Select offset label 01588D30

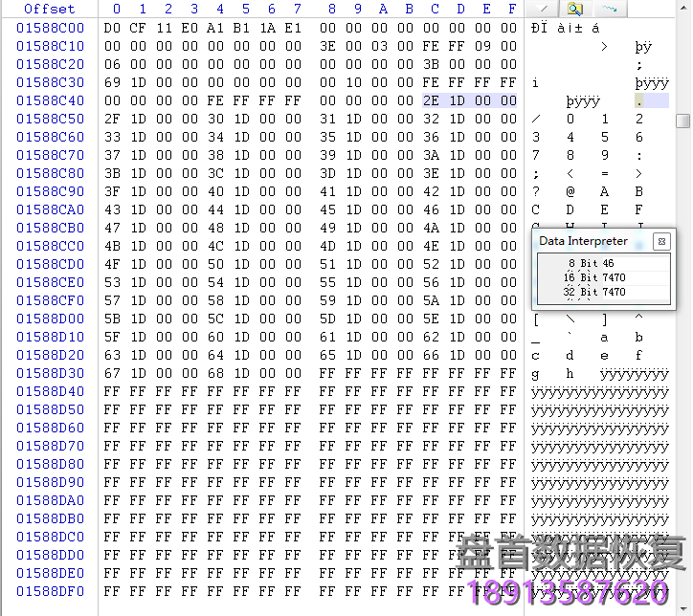[50, 373]
